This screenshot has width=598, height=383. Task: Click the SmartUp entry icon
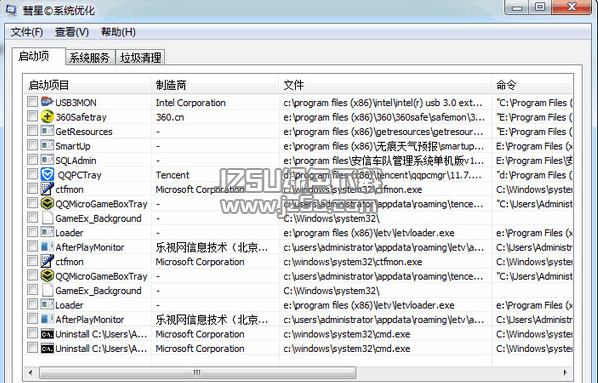click(x=47, y=145)
